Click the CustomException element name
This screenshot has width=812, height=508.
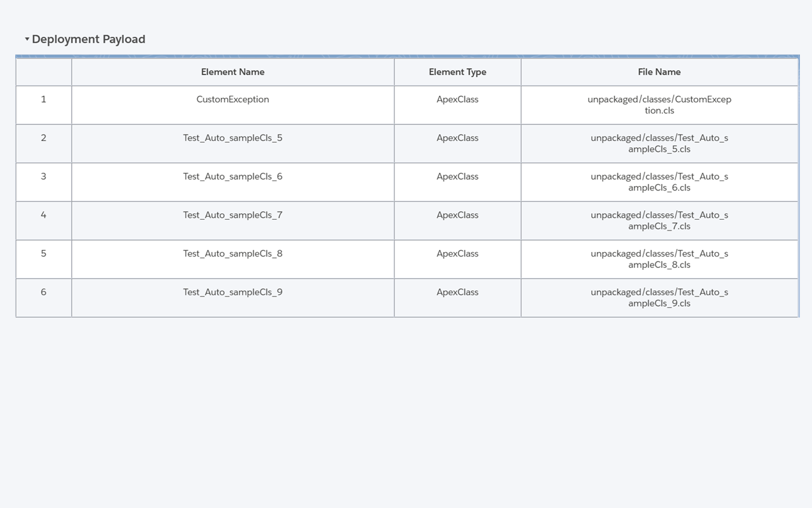coord(232,99)
